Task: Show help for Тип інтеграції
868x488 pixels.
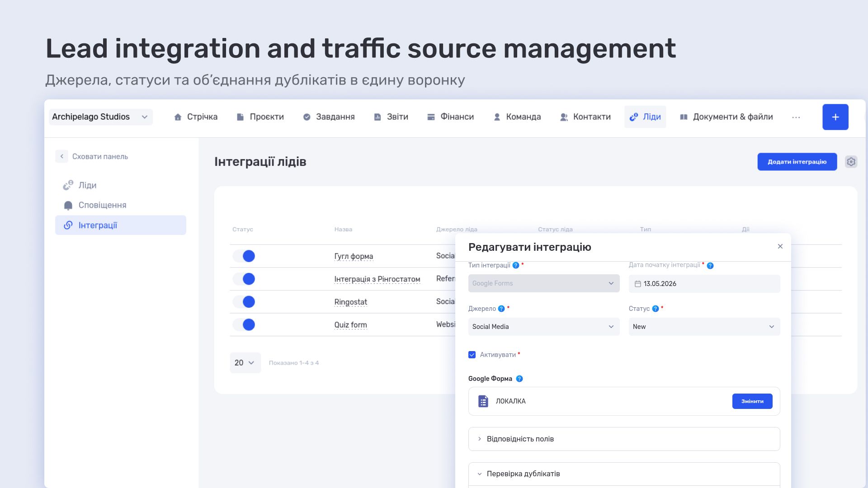Action: [x=516, y=266]
